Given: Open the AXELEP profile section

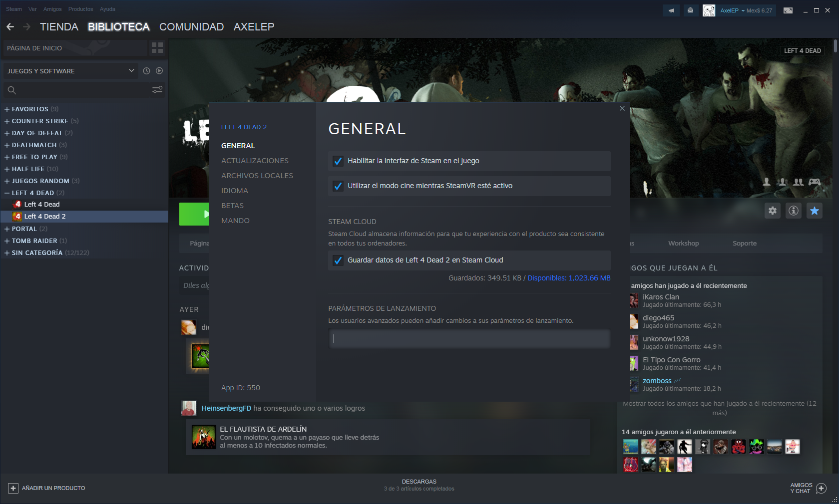Looking at the screenshot, I should [254, 27].
